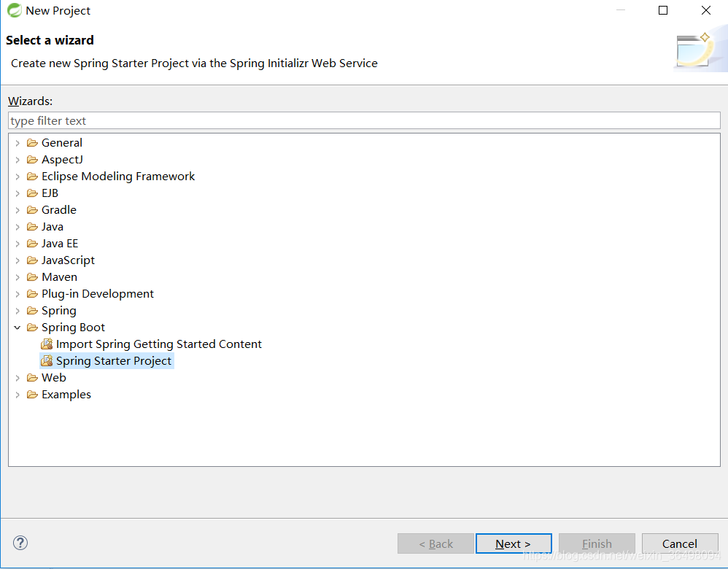Expand the EJB category
This screenshot has width=728, height=569.
(x=18, y=193)
